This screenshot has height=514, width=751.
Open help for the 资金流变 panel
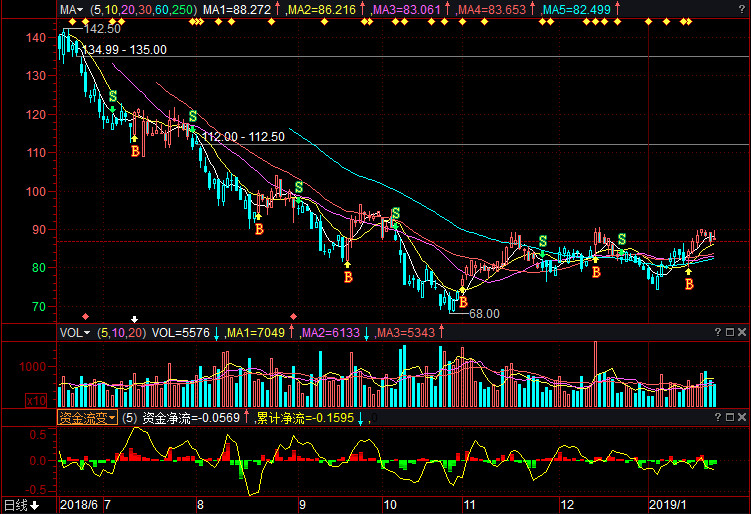coord(718,417)
